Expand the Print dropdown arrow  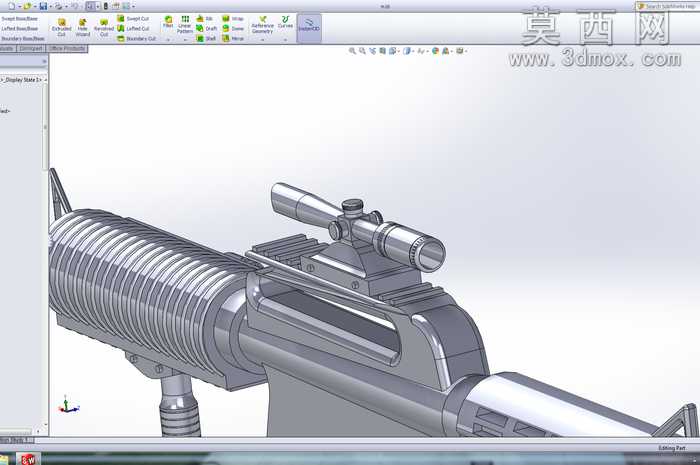(66, 7)
